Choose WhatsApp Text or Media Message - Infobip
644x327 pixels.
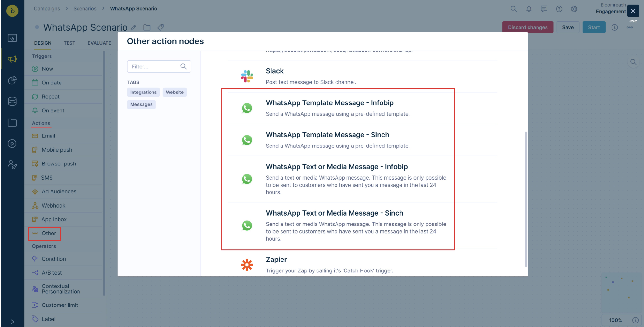point(362,179)
